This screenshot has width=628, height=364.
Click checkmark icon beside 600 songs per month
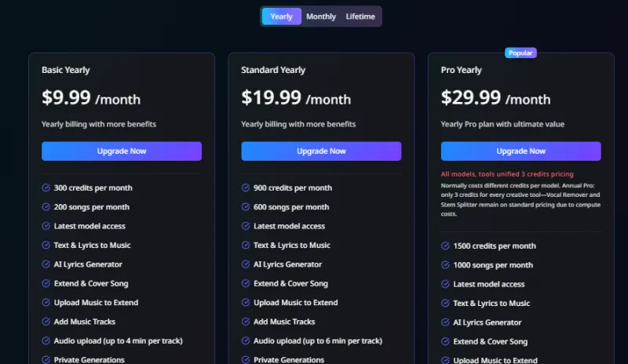[x=246, y=207]
